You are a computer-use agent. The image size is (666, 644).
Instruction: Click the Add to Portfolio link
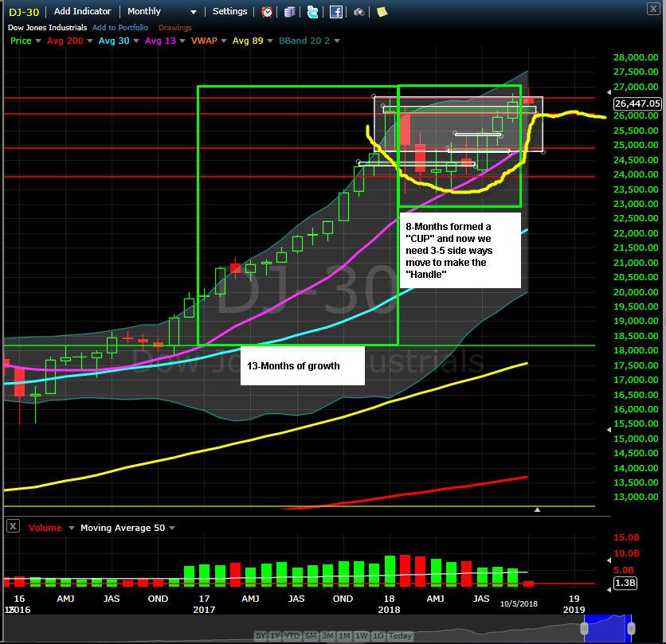[120, 28]
